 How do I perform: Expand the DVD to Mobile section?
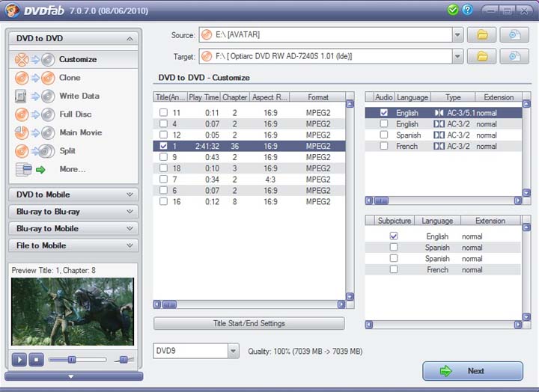tap(73, 195)
